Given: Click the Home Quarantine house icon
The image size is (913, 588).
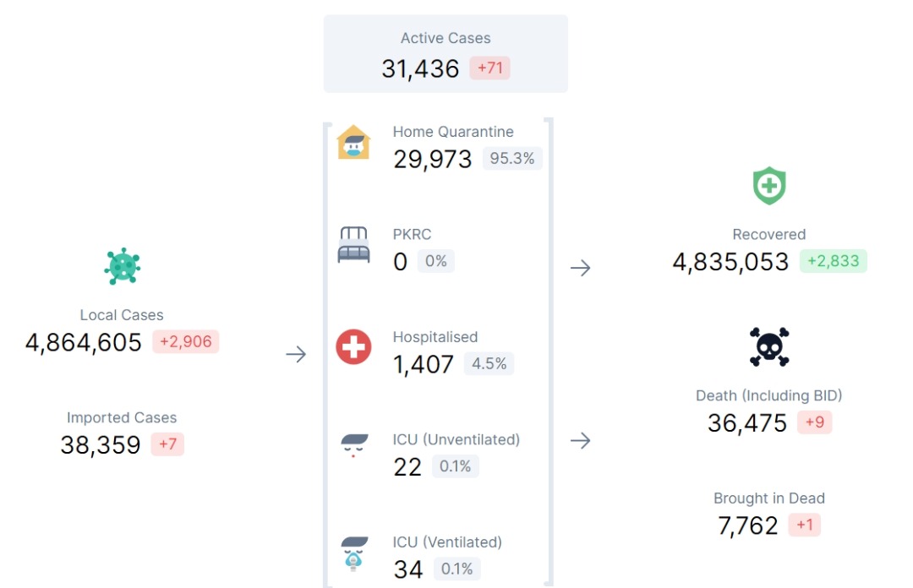Looking at the screenshot, I should [353, 142].
